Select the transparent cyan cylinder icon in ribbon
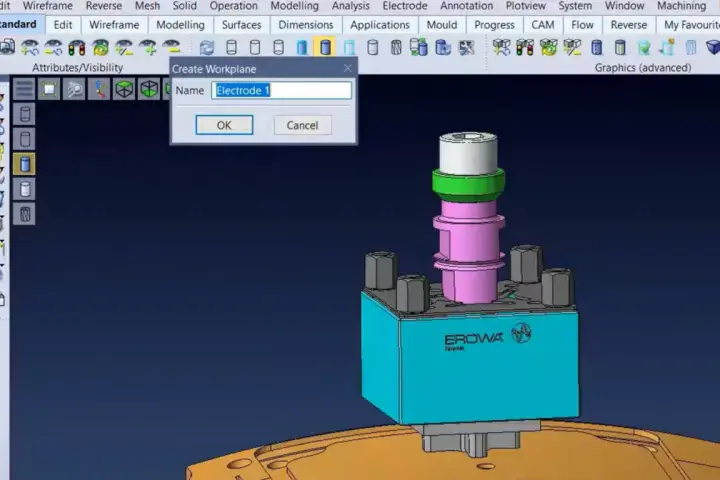The width and height of the screenshot is (720, 480). coord(349,47)
